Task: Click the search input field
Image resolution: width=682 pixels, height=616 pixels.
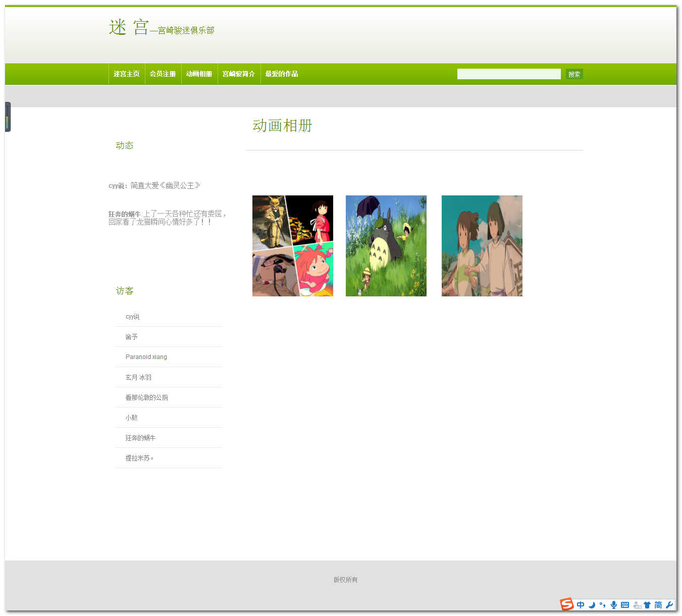Action: [x=509, y=74]
